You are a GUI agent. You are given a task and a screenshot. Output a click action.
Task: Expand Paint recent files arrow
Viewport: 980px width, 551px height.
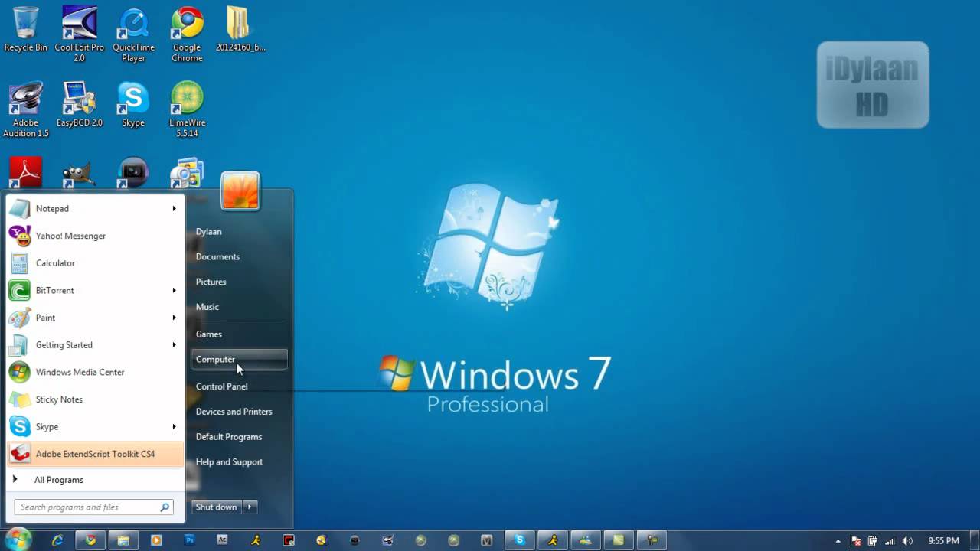(174, 318)
